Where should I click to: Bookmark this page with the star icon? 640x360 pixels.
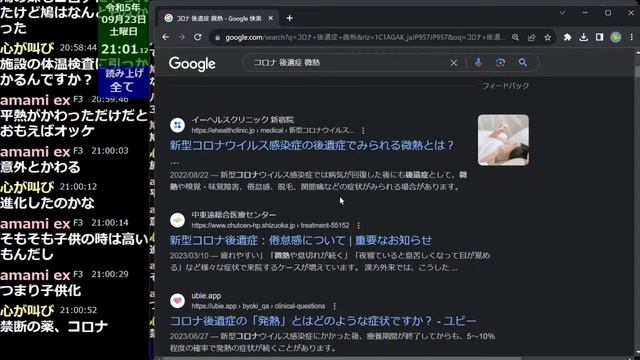(x=547, y=38)
